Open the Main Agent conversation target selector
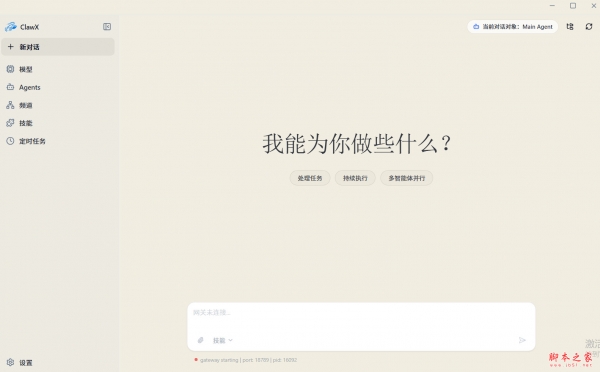 [x=512, y=26]
